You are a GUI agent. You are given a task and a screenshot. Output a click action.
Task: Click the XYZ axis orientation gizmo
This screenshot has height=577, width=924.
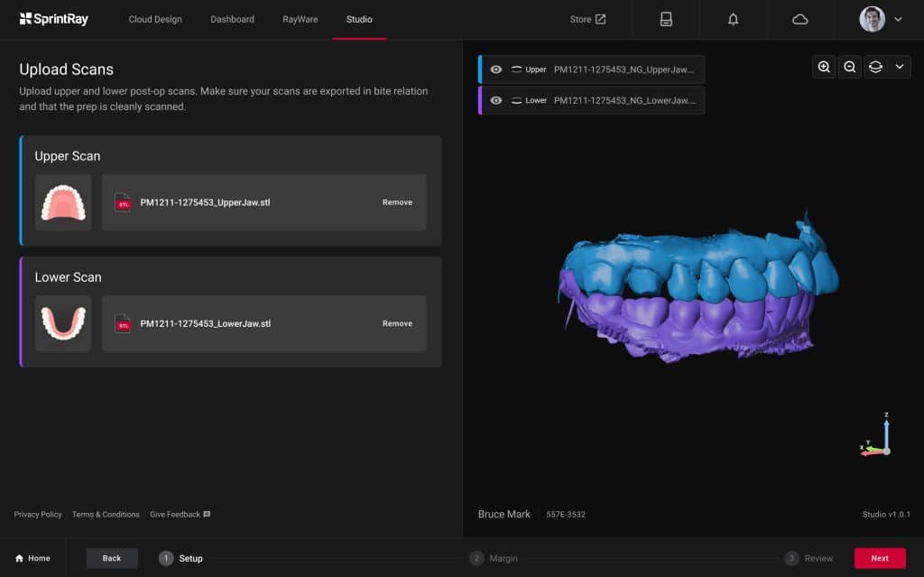878,438
